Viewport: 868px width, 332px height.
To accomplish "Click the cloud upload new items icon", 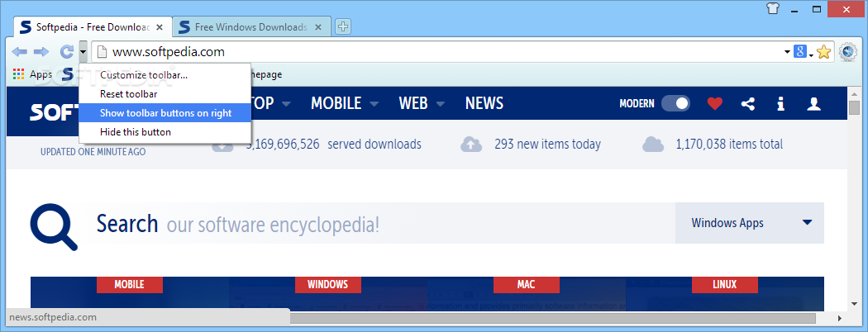I will [471, 145].
